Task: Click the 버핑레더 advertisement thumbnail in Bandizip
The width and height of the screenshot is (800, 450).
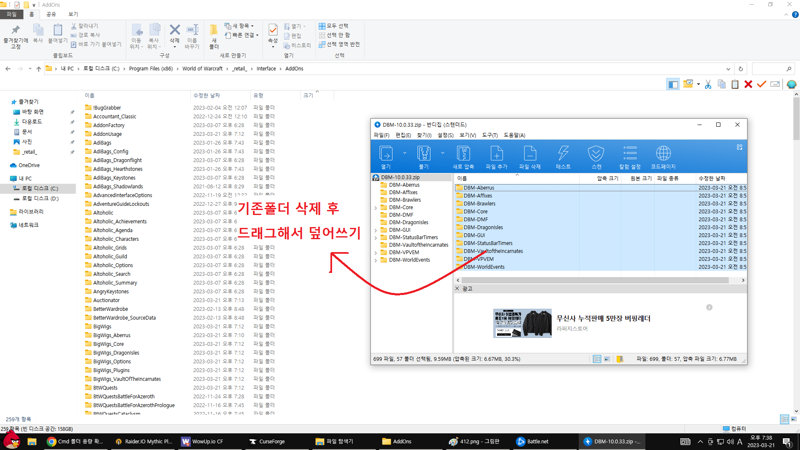Action: [522, 323]
